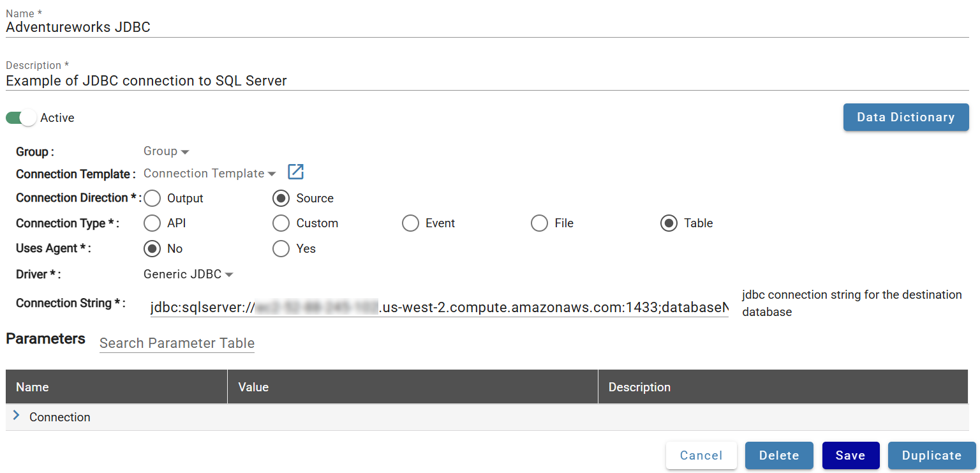Open the Data Dictionary

pos(906,117)
